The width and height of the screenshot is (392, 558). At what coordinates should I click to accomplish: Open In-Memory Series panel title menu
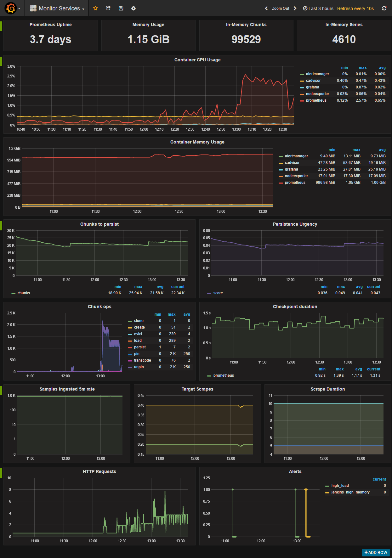click(x=344, y=25)
